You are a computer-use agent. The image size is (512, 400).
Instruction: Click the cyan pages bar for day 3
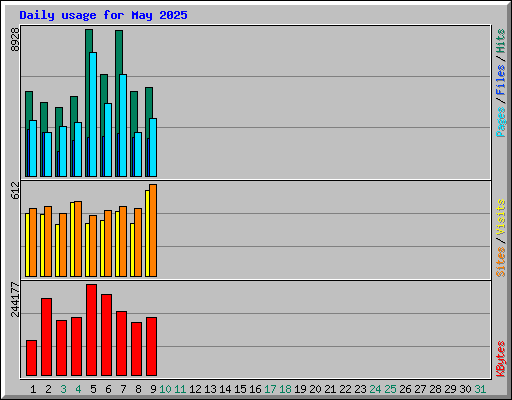(63, 151)
